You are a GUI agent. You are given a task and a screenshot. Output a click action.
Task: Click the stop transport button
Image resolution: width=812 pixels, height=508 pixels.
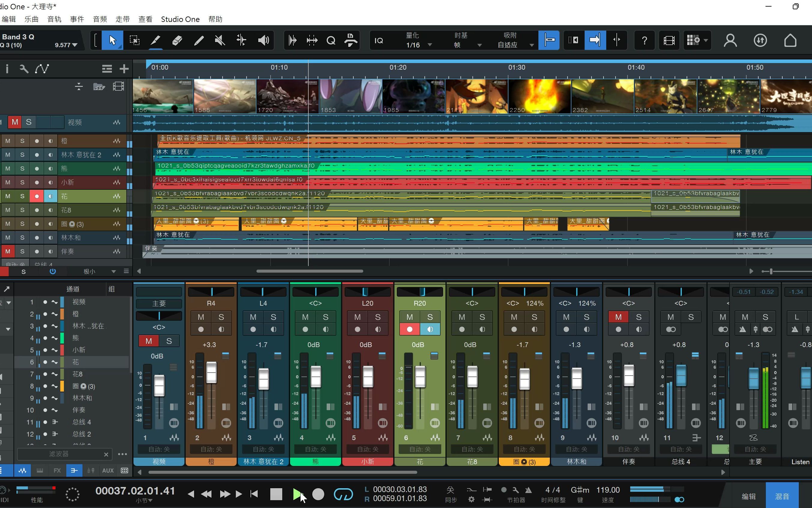[x=276, y=494]
